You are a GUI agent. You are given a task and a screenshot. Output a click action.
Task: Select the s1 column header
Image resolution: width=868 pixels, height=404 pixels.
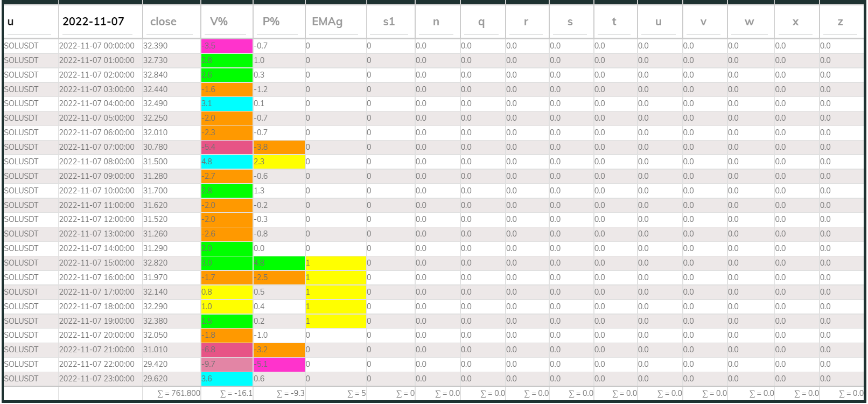389,22
